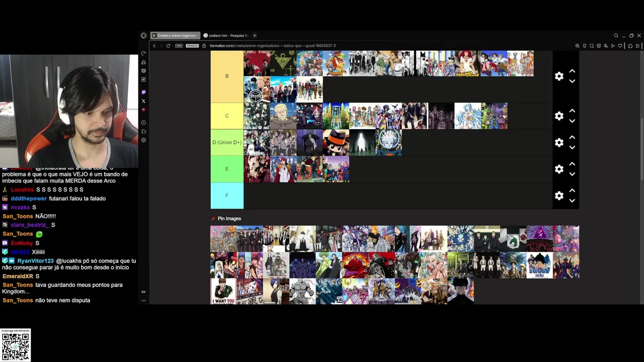The width and height of the screenshot is (644, 362).
Task: Open sidebar settings gear icon
Action: tap(143, 140)
